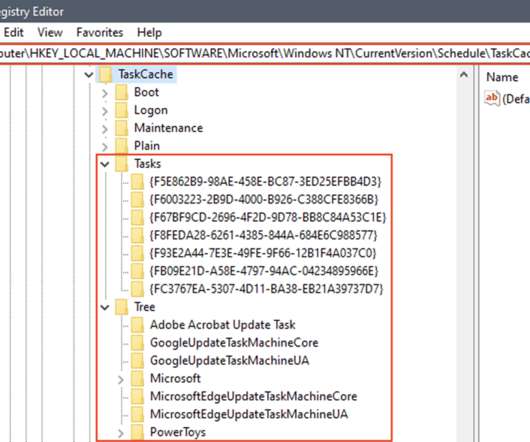
Task: Click folder icon of {F5E862B9-98AE-458E-BC87-3ED25EFBB4D3}
Action: pos(137,182)
